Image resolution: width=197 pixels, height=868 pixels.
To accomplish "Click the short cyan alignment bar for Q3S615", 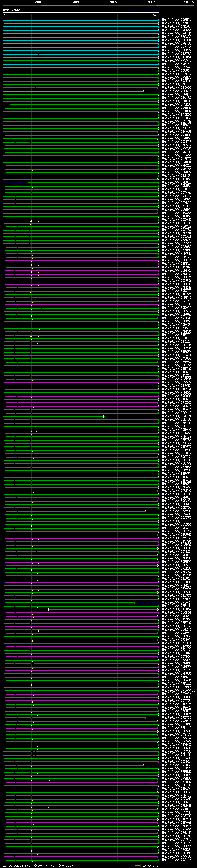I will [x=74, y=91].
